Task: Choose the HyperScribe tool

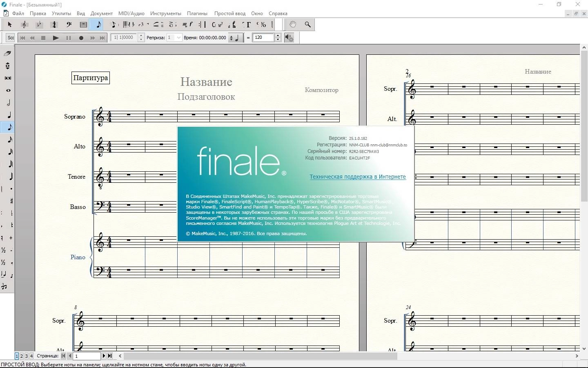Action: click(x=129, y=25)
